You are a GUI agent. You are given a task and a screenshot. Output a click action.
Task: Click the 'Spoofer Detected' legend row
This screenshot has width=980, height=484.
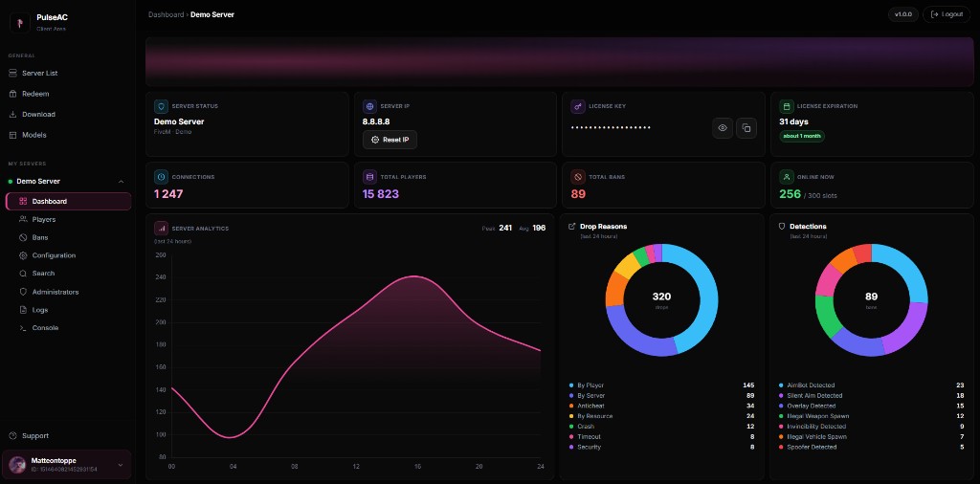point(871,447)
